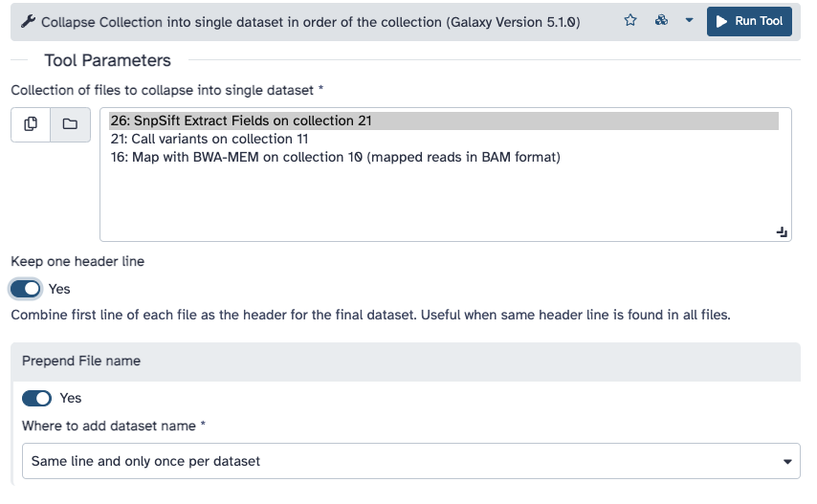Select dataset collection folder icon
817x504 pixels.
point(70,124)
